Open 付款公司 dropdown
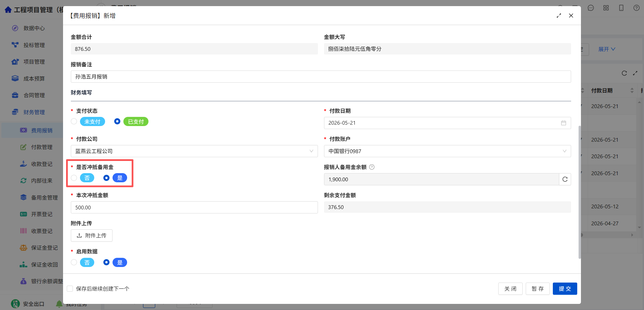Viewport: 644px width, 310px height. point(194,151)
